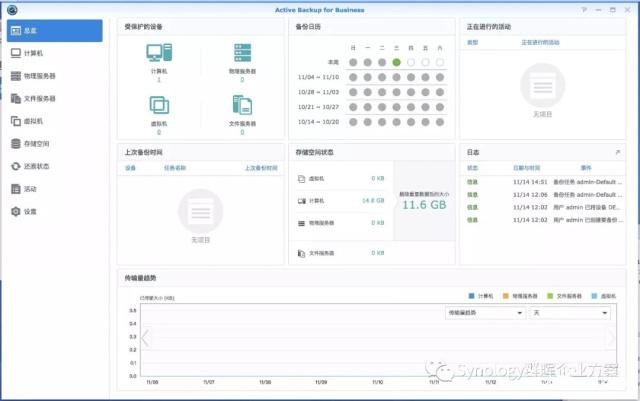Sort by Last Backup Time (上次备份时间) column header
Screen dimensions: 640x401
(261, 168)
